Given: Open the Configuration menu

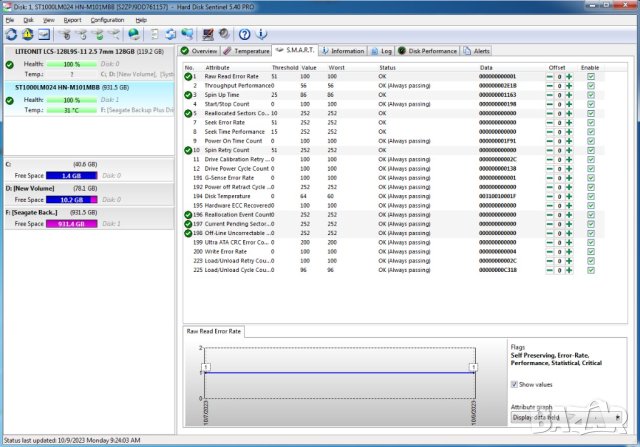Looking at the screenshot, I should [107, 19].
